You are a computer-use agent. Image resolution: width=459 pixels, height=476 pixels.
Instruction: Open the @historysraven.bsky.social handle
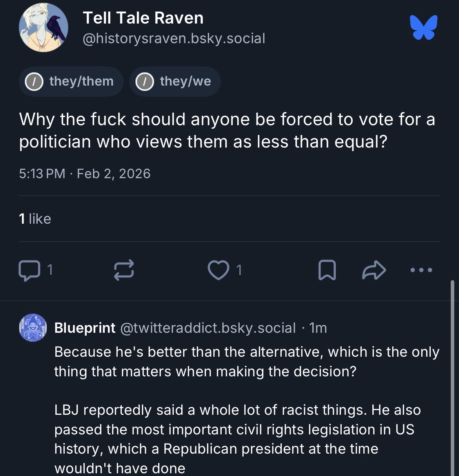(174, 38)
